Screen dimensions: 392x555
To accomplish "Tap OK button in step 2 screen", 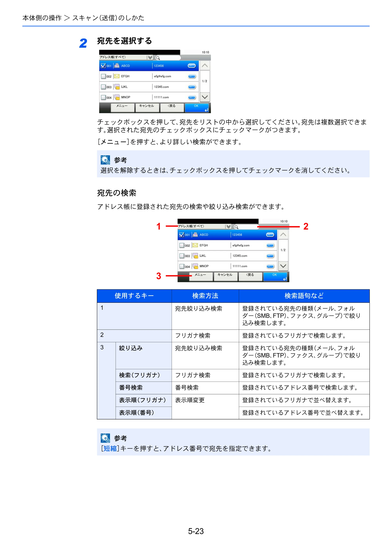I will point(197,108).
